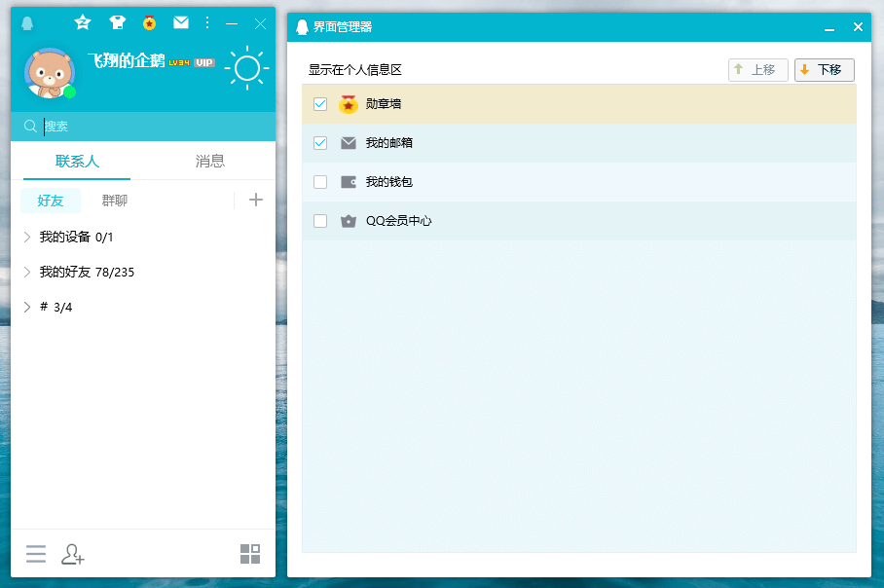Open the three-dot overflow menu
Screen dimensions: 884x588
[x=206, y=22]
